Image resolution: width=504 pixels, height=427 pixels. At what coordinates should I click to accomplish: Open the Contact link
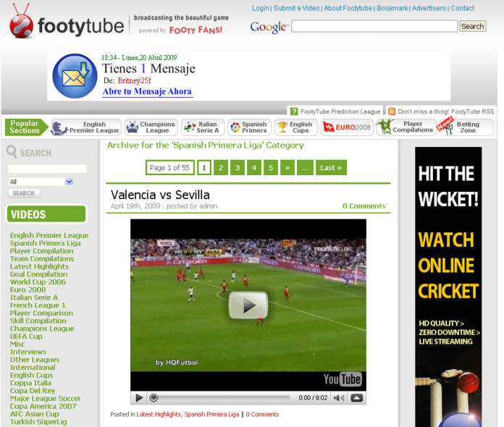462,9
